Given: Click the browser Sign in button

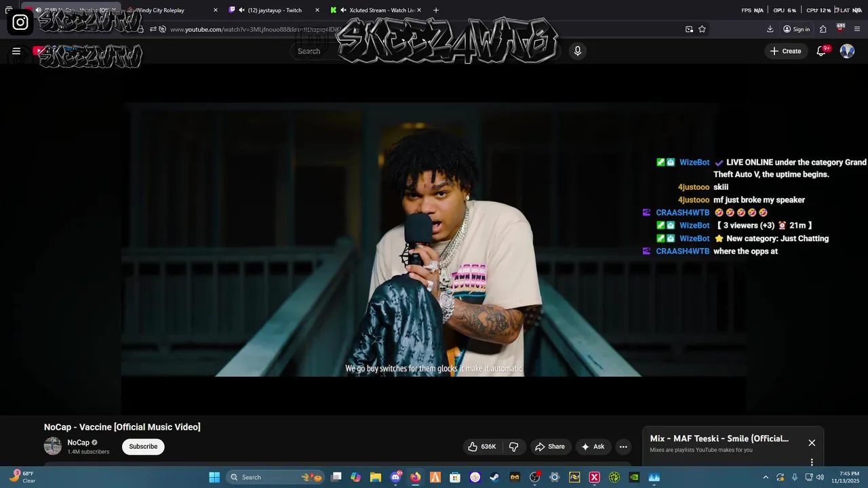Looking at the screenshot, I should coord(796,29).
